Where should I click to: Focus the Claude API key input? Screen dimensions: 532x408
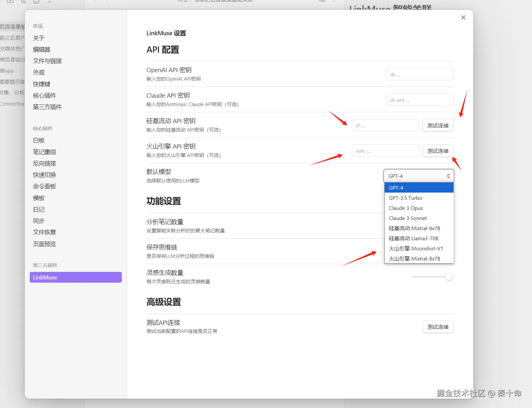pyautogui.click(x=420, y=100)
